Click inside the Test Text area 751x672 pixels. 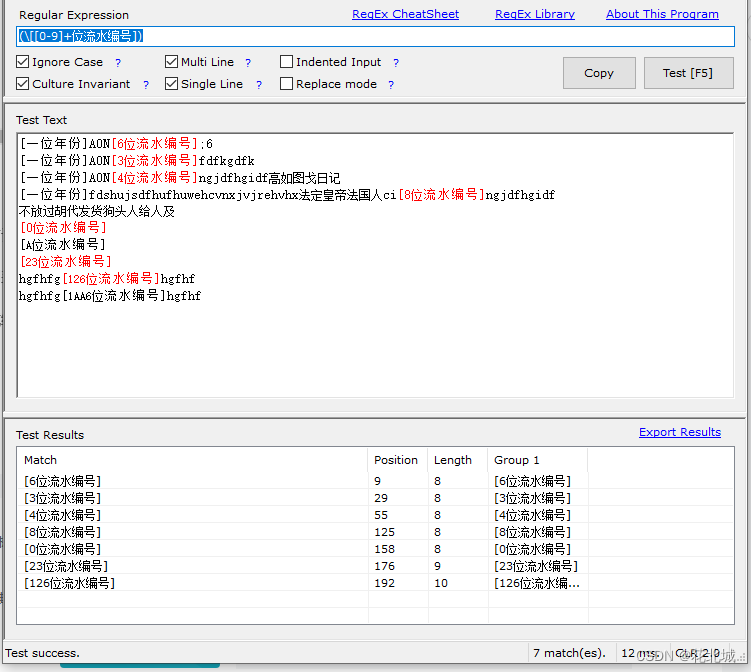click(375, 265)
